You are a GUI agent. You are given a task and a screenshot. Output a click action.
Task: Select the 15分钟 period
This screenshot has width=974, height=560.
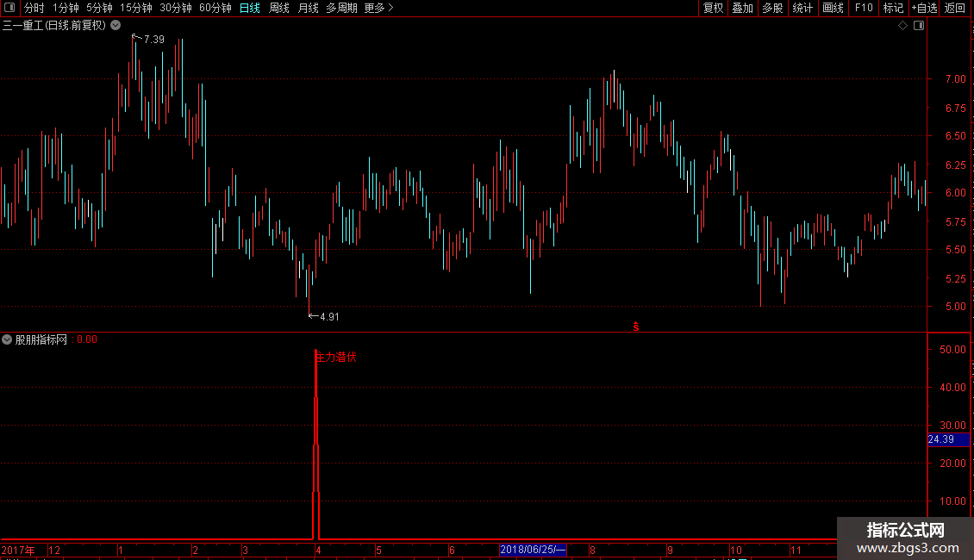136,8
